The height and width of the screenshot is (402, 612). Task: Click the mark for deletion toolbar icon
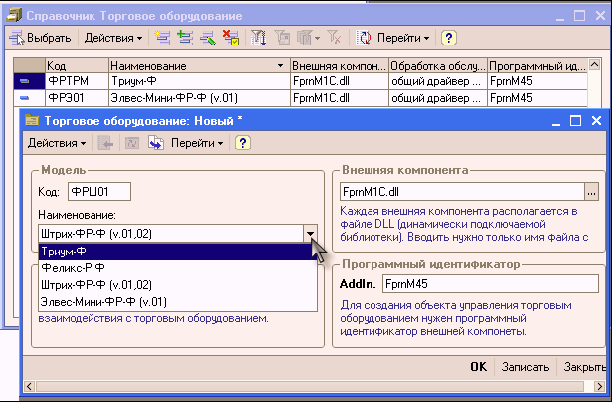(x=229, y=38)
